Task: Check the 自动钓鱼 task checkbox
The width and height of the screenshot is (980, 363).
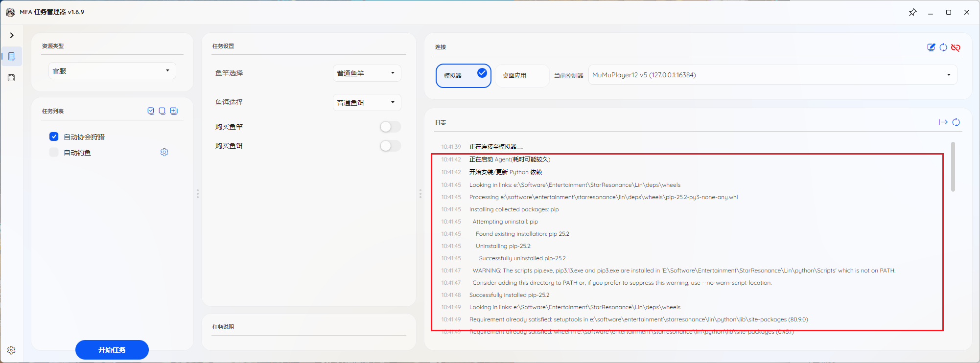Action: pyautogui.click(x=54, y=153)
